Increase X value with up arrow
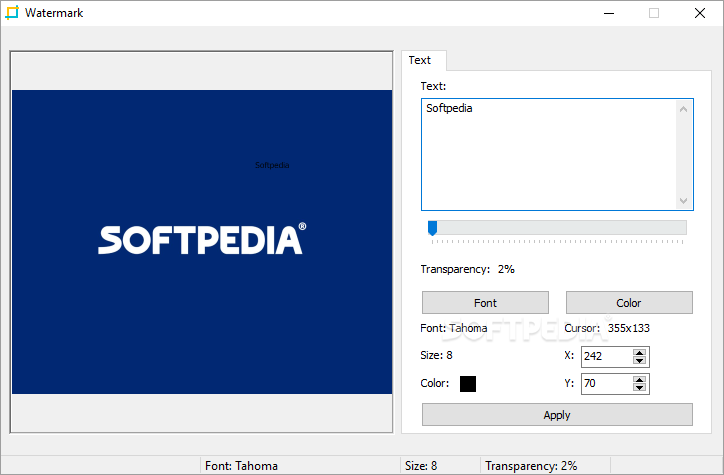724x475 pixels. click(639, 353)
